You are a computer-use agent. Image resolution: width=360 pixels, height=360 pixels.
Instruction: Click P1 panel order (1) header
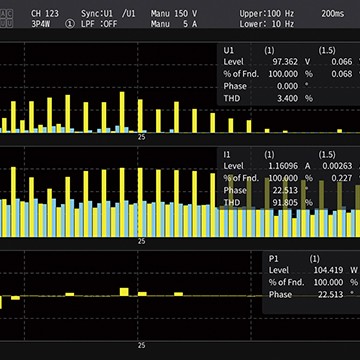pyautogui.click(x=314, y=259)
